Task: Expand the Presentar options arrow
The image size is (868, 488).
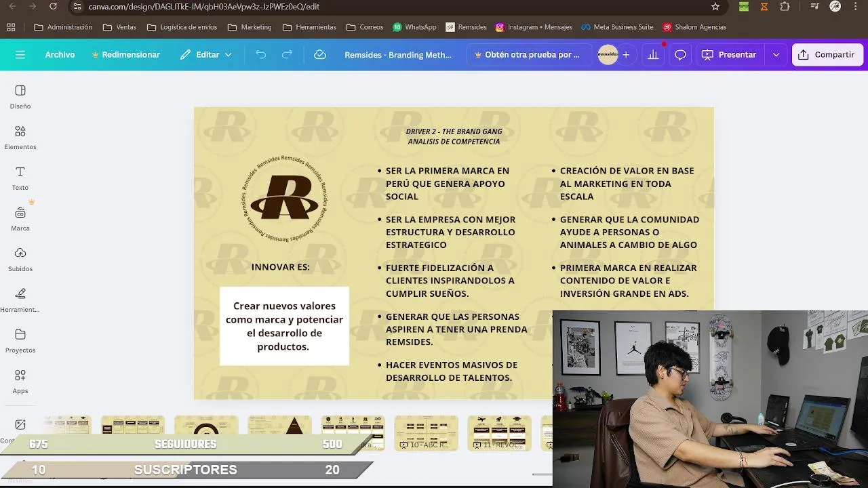Action: pyautogui.click(x=776, y=55)
